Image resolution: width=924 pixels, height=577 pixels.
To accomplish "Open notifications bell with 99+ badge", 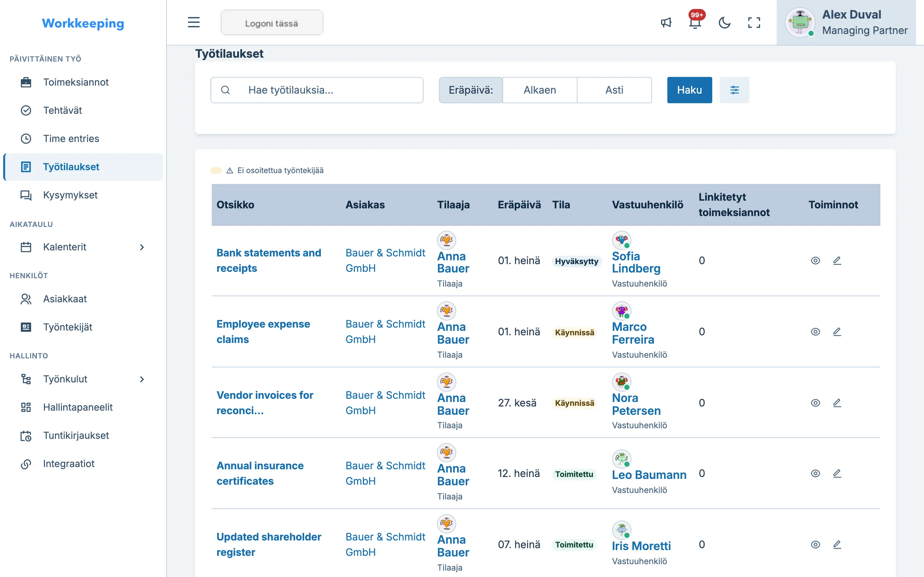I will pyautogui.click(x=695, y=22).
